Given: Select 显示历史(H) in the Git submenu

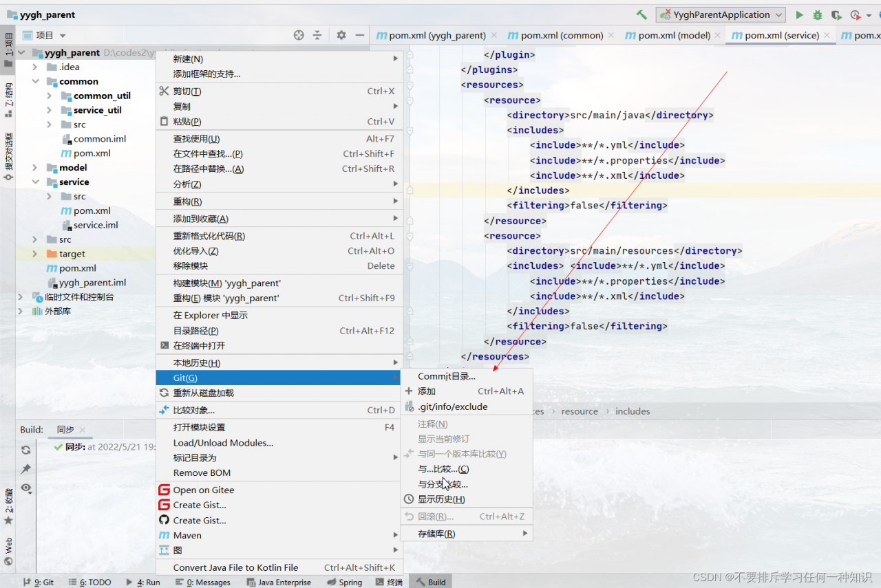Looking at the screenshot, I should pyautogui.click(x=467, y=499).
